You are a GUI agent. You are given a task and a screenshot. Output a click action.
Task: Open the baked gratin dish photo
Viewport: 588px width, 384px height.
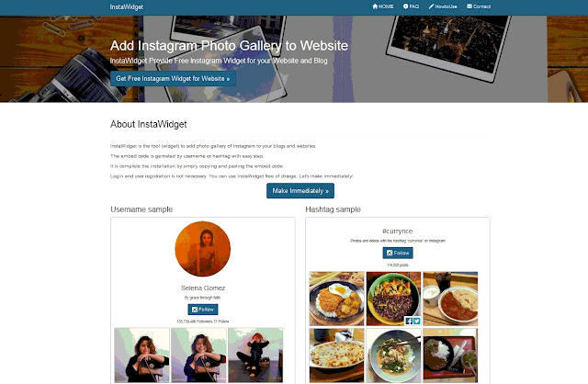point(337,356)
